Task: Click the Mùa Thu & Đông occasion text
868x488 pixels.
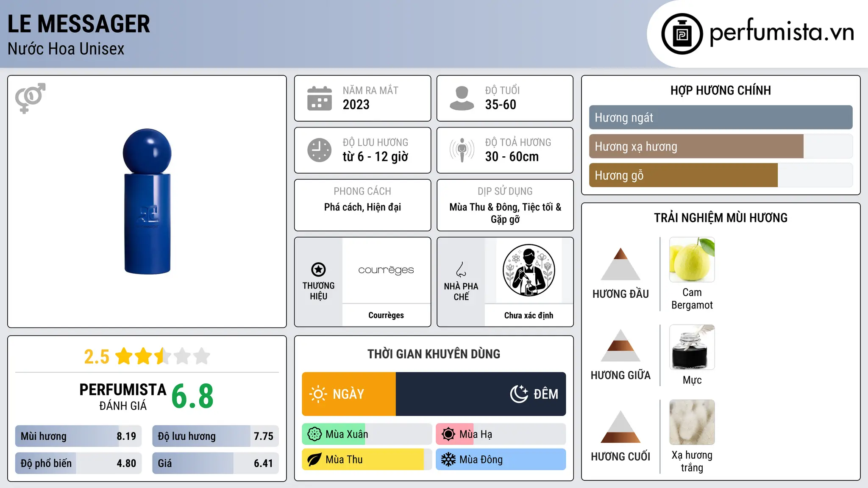Action: click(x=505, y=213)
